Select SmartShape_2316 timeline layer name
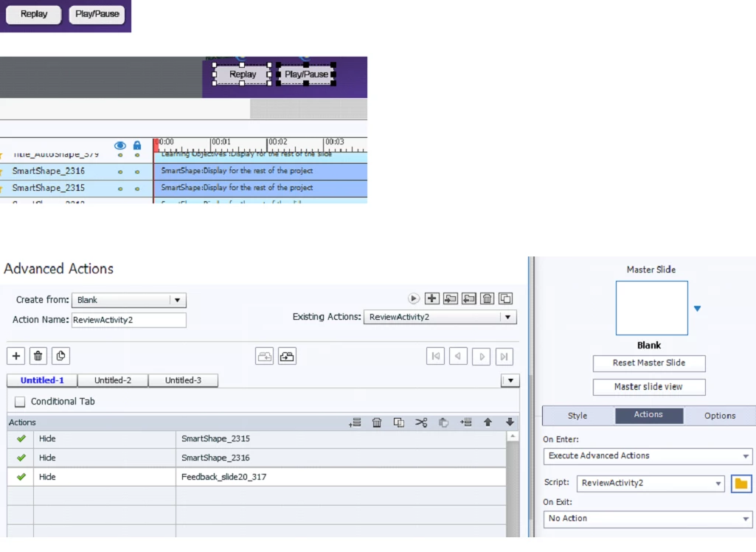Image resolution: width=756 pixels, height=552 pixels. pyautogui.click(x=48, y=171)
